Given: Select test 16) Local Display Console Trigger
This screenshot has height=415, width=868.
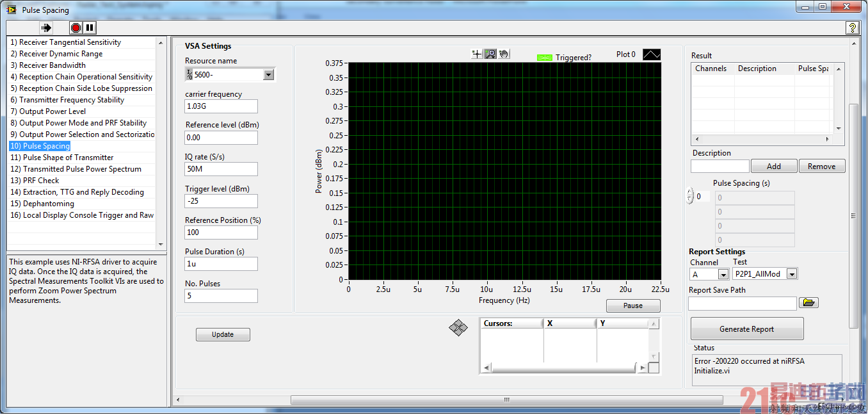Looking at the screenshot, I should tap(81, 215).
